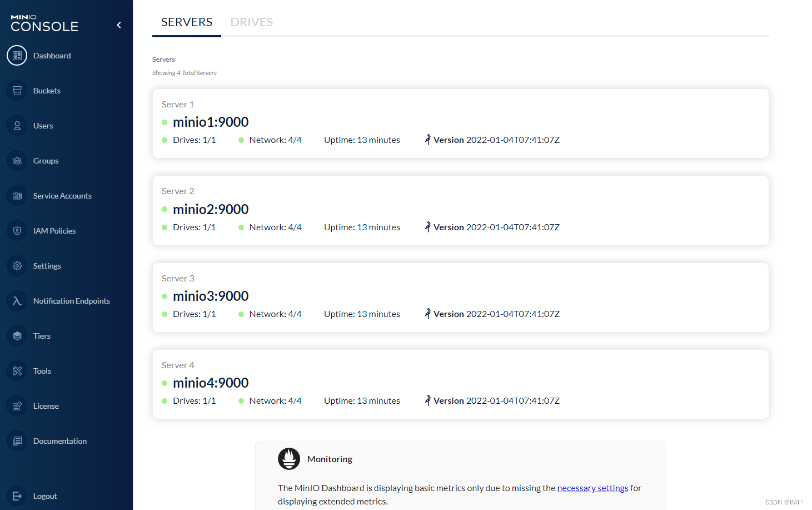Click the Logout label
Image resolution: width=812 pixels, height=510 pixels.
point(45,496)
